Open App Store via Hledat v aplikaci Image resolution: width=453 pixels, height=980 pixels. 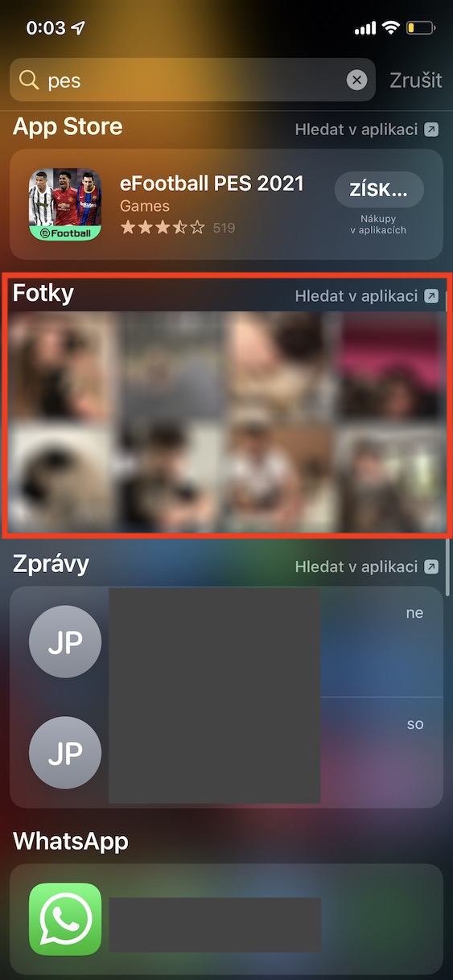pos(367,129)
